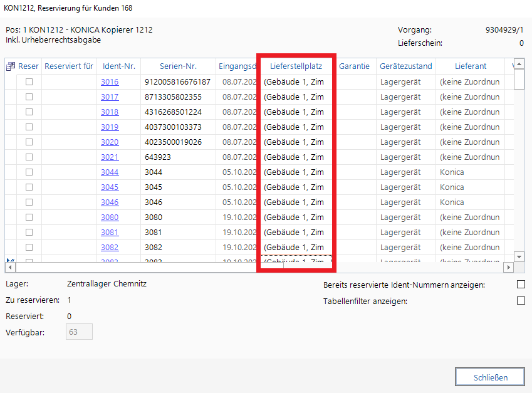Enable 'Bereits reservierte Ident-Nummern anzeigen' checkbox
Screen dimensions: 532x393
pyautogui.click(x=520, y=285)
